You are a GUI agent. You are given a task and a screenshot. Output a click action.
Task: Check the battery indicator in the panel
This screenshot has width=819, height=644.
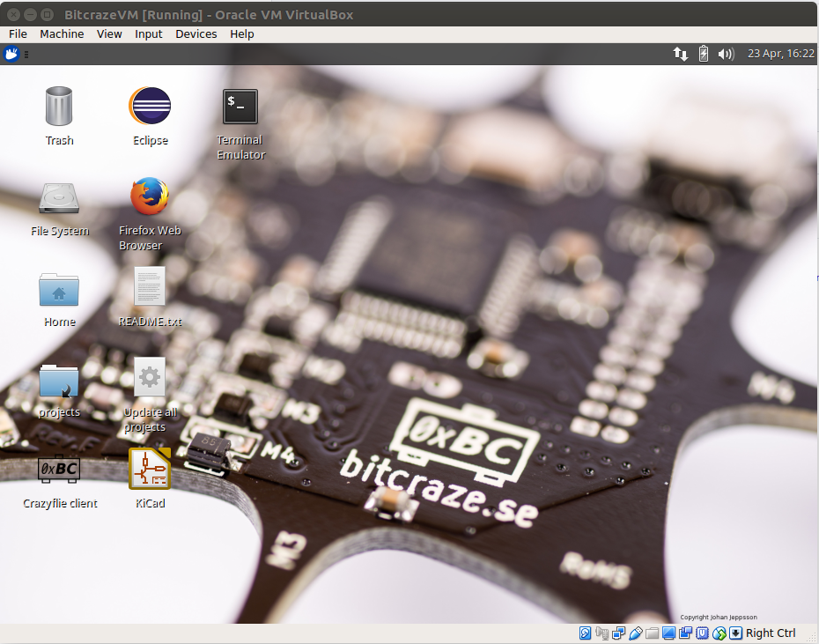click(704, 54)
